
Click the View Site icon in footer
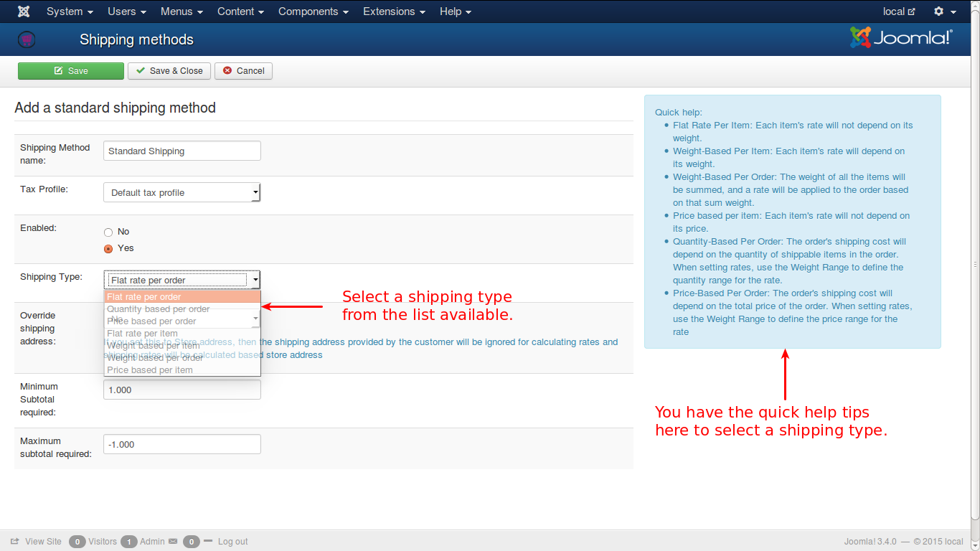pyautogui.click(x=15, y=542)
